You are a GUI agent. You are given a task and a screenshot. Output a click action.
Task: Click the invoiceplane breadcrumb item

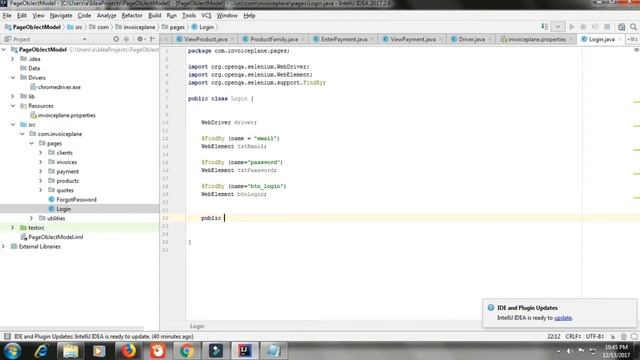[135, 27]
